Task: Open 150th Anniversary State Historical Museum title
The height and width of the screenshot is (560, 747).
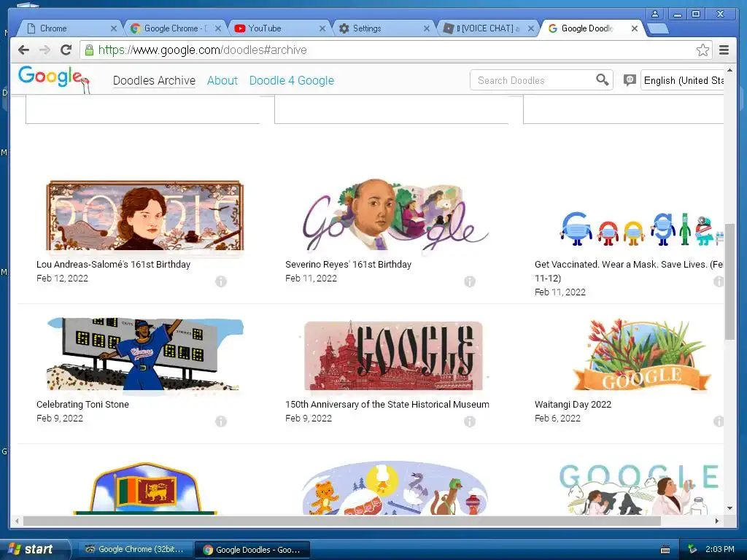Action: [x=387, y=404]
